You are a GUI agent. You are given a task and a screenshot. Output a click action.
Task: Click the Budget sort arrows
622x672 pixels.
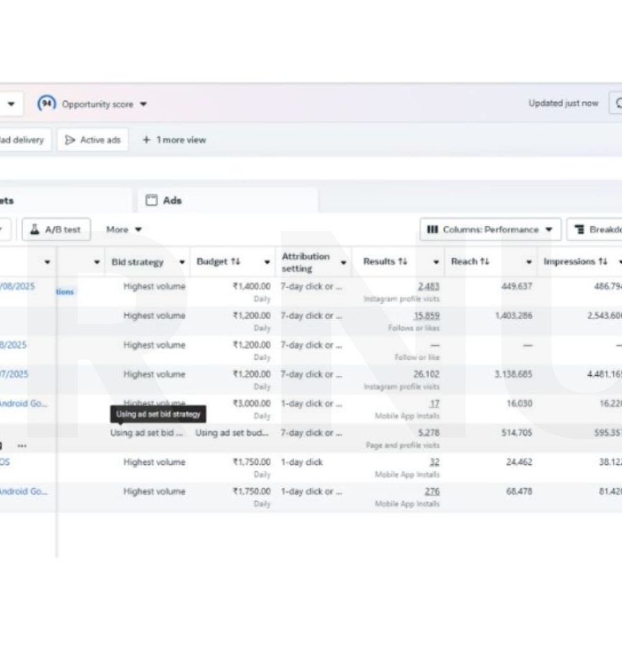tap(236, 261)
